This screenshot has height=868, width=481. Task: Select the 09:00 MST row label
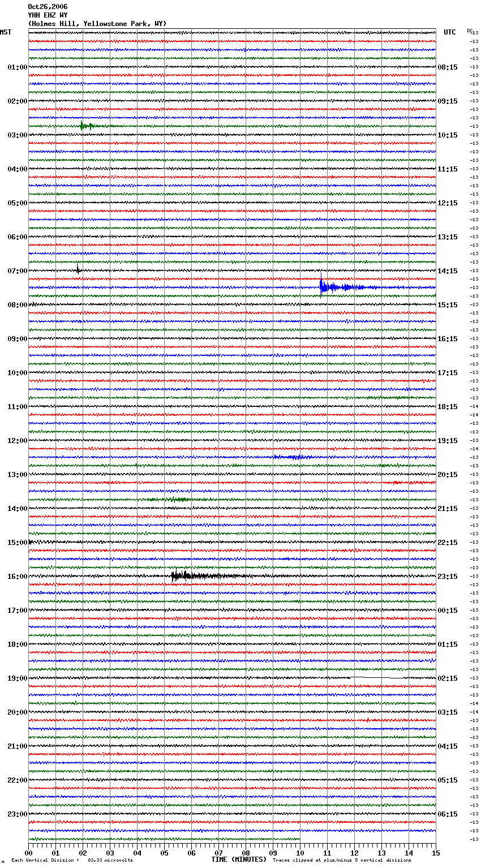[x=18, y=339]
